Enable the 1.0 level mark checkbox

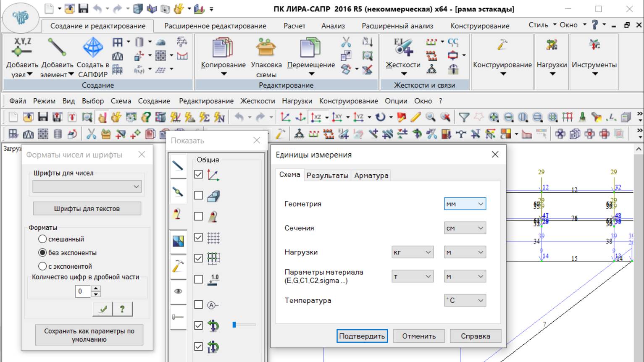(199, 279)
